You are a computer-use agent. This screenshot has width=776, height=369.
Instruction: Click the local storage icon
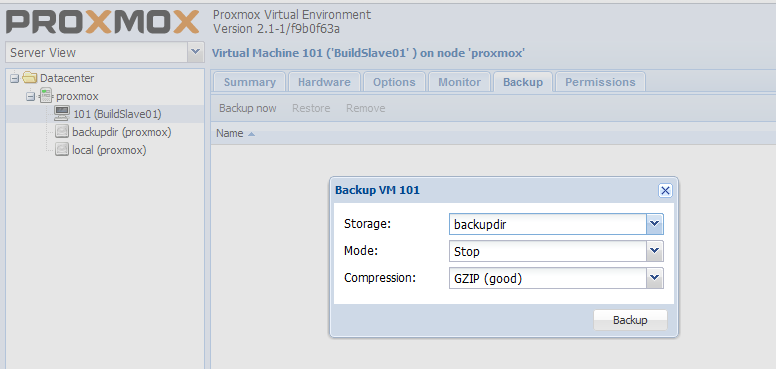click(x=62, y=150)
